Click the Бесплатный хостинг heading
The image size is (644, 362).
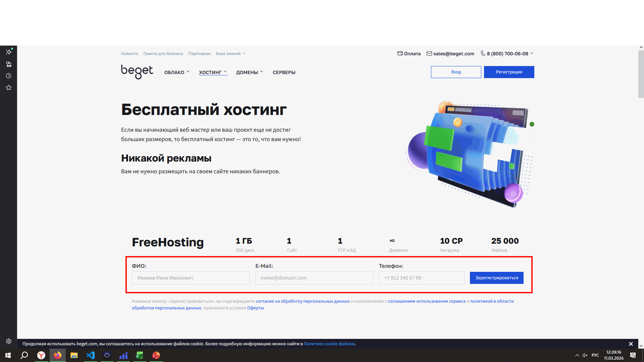pyautogui.click(x=204, y=110)
